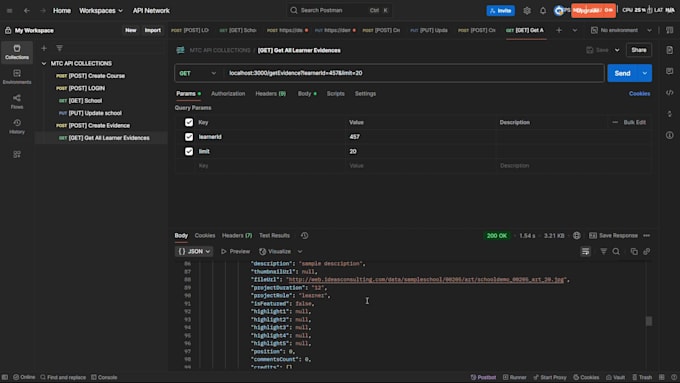The height and width of the screenshot is (383, 680).
Task: Open the Console in status bar
Action: [104, 377]
